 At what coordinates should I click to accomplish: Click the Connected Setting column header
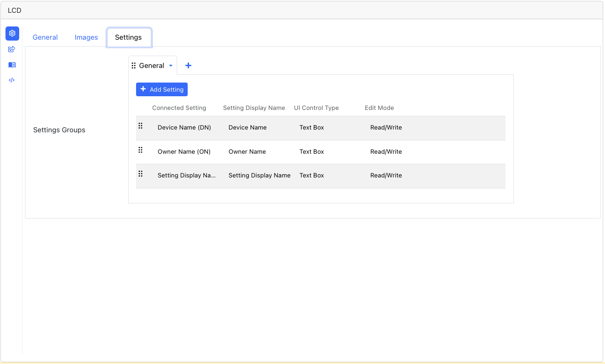pyautogui.click(x=179, y=108)
